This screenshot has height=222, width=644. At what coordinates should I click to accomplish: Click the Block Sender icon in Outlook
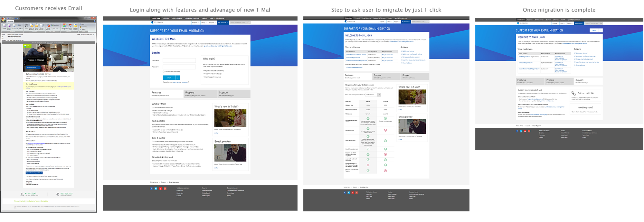pyautogui.click(x=48, y=26)
